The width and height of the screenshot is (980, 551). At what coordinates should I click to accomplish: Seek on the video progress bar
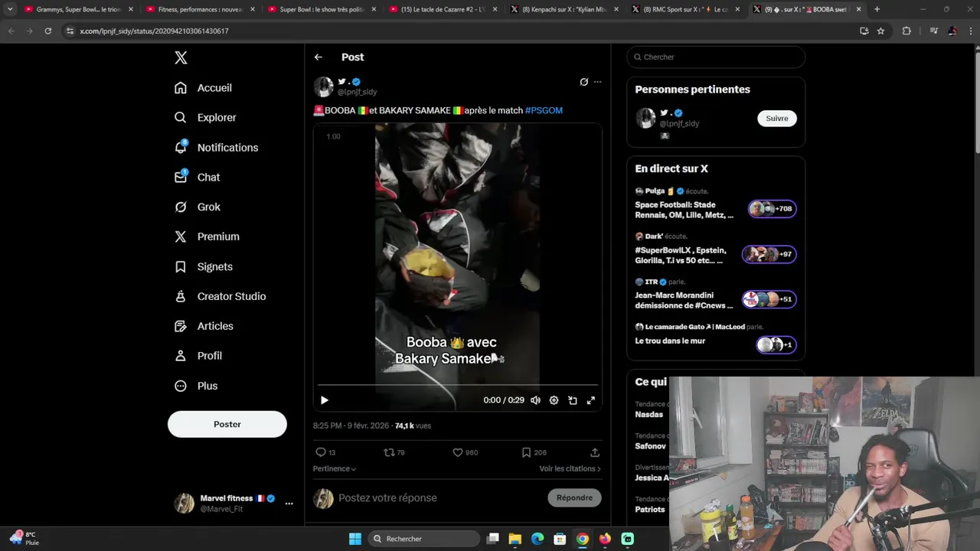(458, 385)
